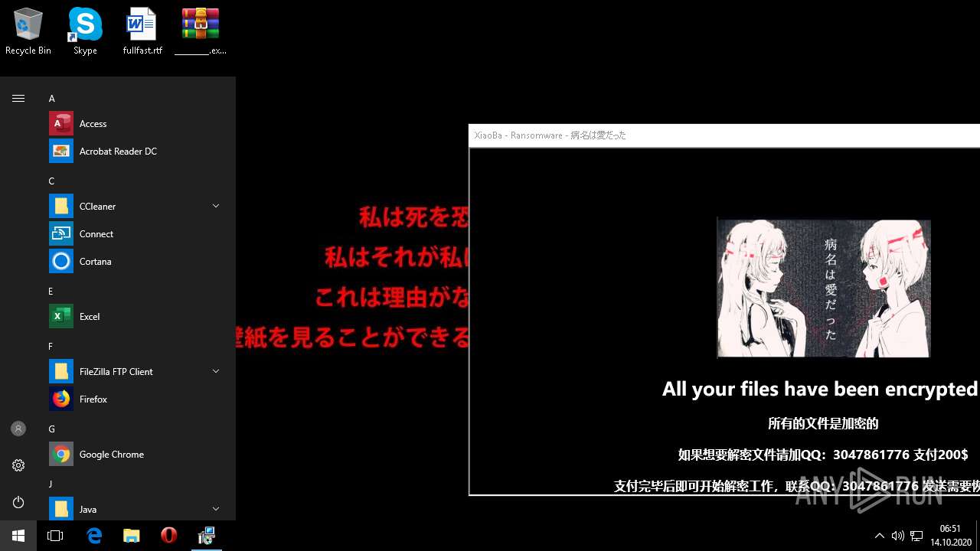This screenshot has height=551, width=980.
Task: Launch Connect from the Start menu
Action: 136,233
